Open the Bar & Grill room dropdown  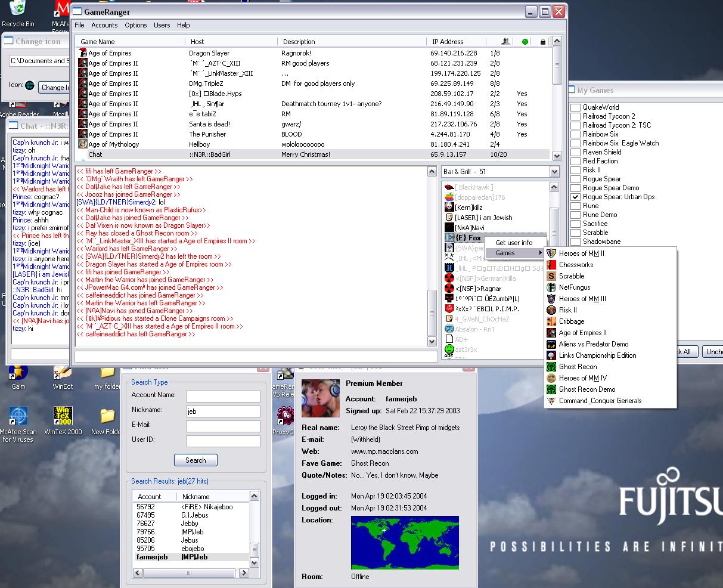coord(554,172)
